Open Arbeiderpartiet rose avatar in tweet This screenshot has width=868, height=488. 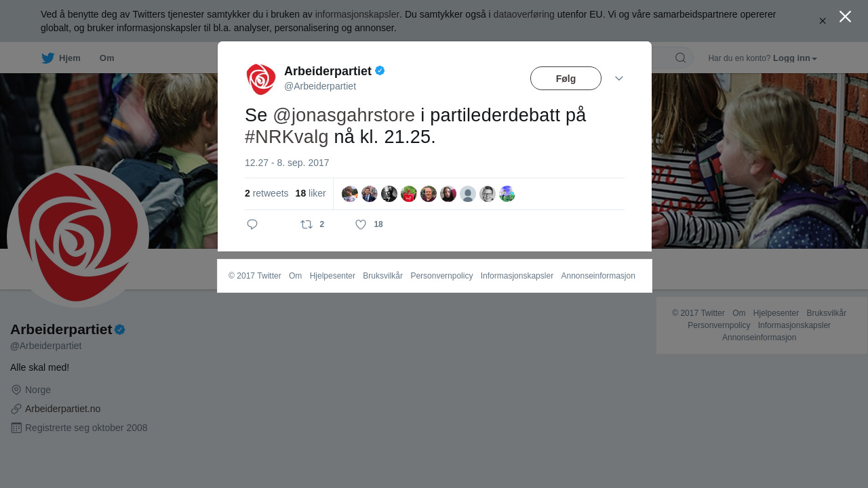[261, 79]
